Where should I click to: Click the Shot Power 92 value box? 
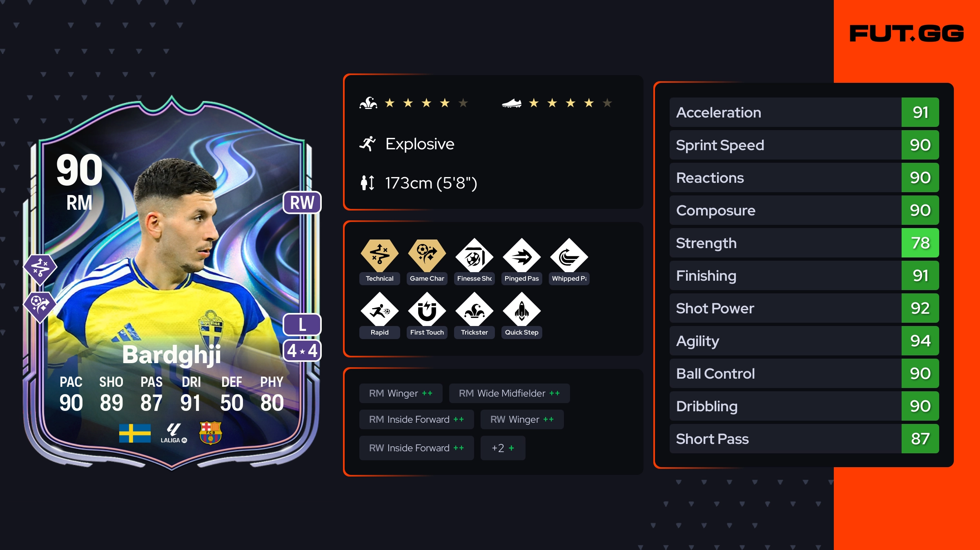[920, 308]
